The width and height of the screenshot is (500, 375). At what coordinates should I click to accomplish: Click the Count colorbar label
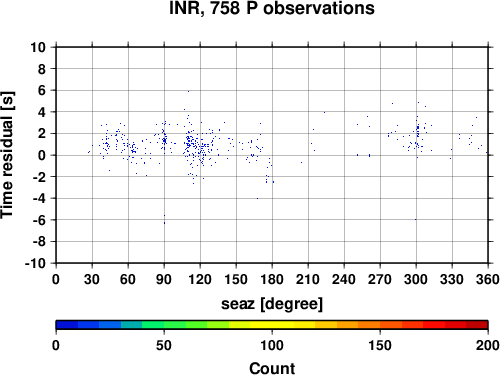click(x=272, y=368)
